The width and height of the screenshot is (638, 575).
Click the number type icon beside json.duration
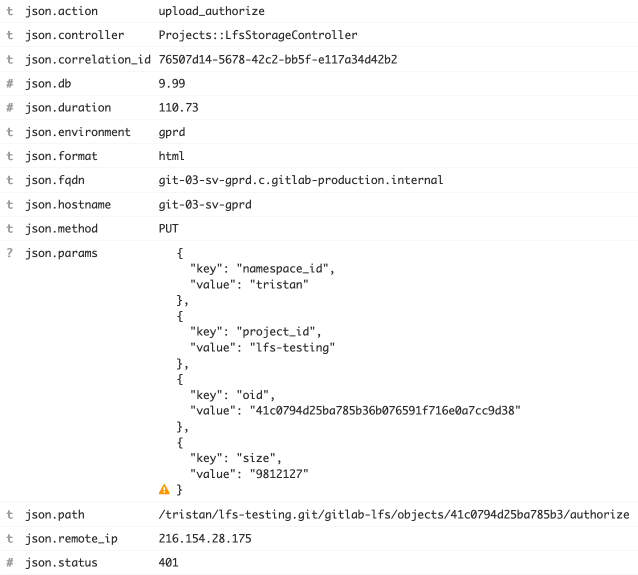(x=10, y=107)
